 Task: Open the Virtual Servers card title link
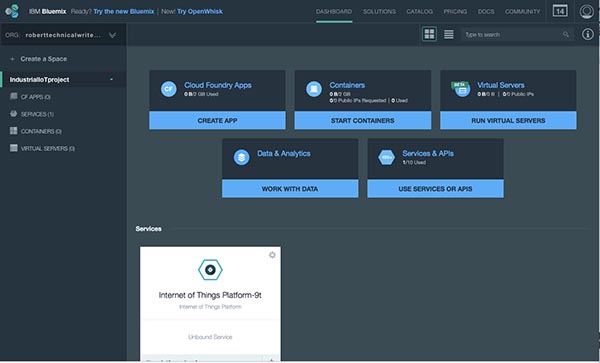pyautogui.click(x=501, y=85)
